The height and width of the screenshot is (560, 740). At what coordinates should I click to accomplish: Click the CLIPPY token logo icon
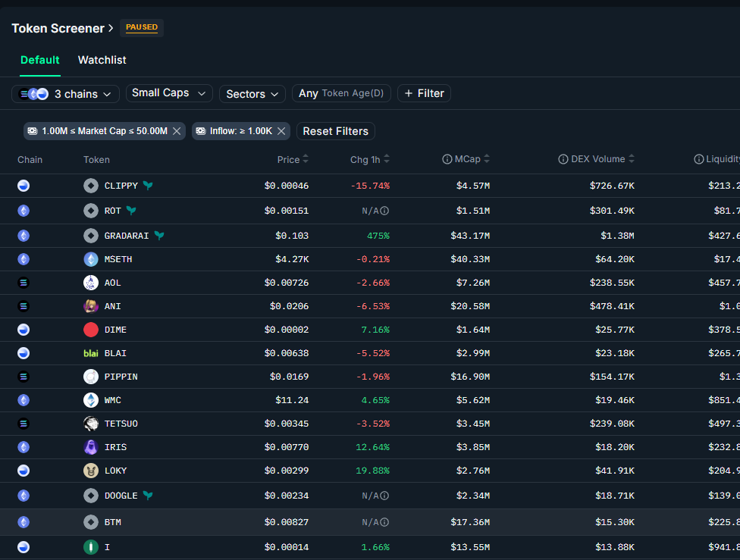point(91,186)
